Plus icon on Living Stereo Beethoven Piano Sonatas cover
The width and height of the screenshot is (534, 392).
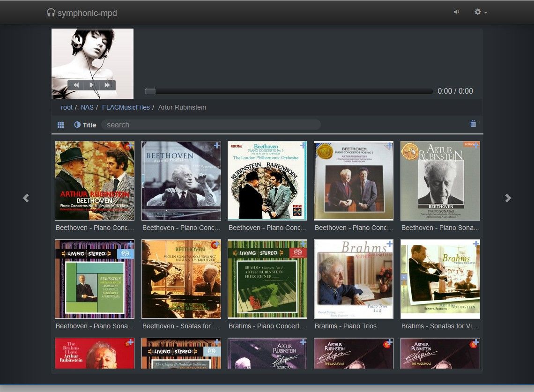point(130,244)
